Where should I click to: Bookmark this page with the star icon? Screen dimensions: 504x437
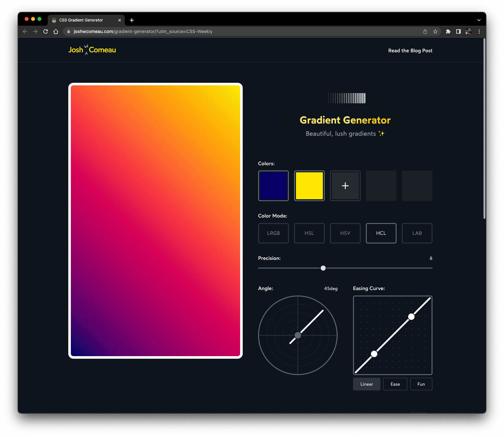[435, 31]
